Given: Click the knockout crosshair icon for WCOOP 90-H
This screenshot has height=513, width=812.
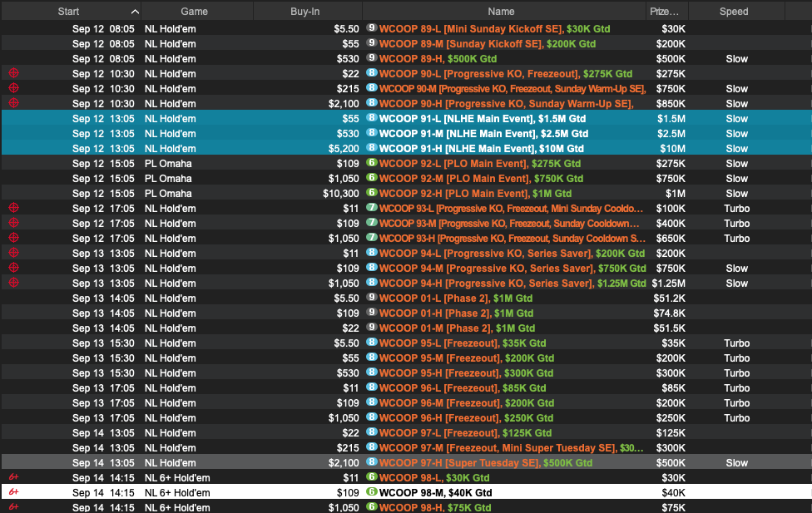Looking at the screenshot, I should click(x=14, y=103).
